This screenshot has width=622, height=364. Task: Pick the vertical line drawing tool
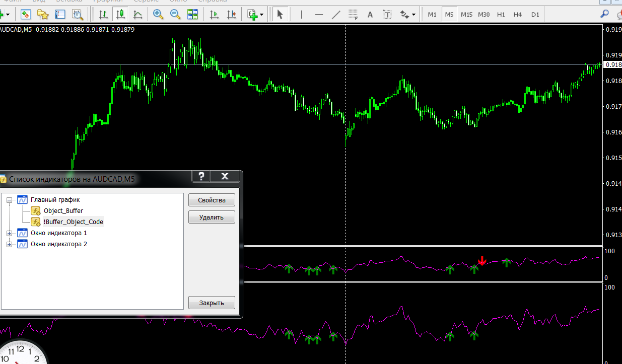click(x=302, y=14)
